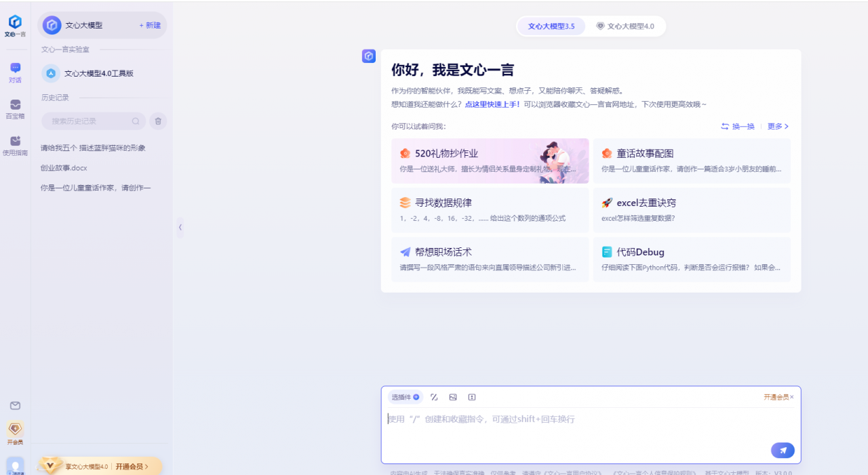Click the trash icon beside the history search
This screenshot has height=475, width=868.
[157, 121]
